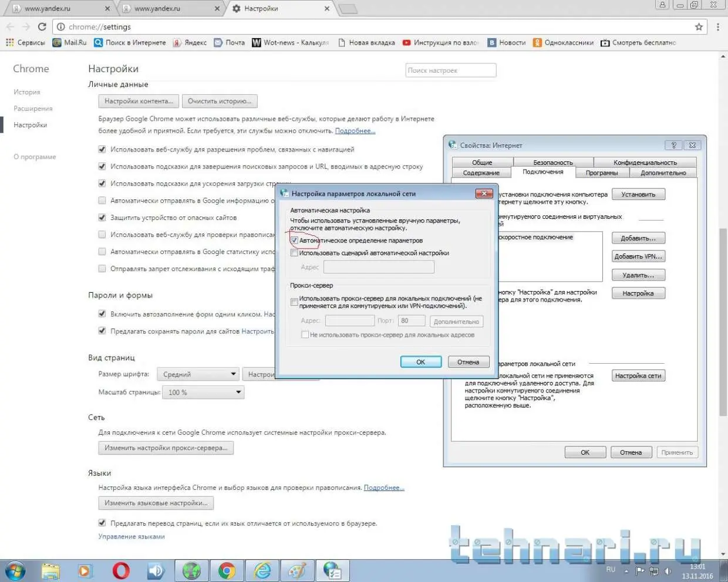Screen dimensions: 728x582
Task: Click OK in local network settings dialog
Action: (x=420, y=362)
